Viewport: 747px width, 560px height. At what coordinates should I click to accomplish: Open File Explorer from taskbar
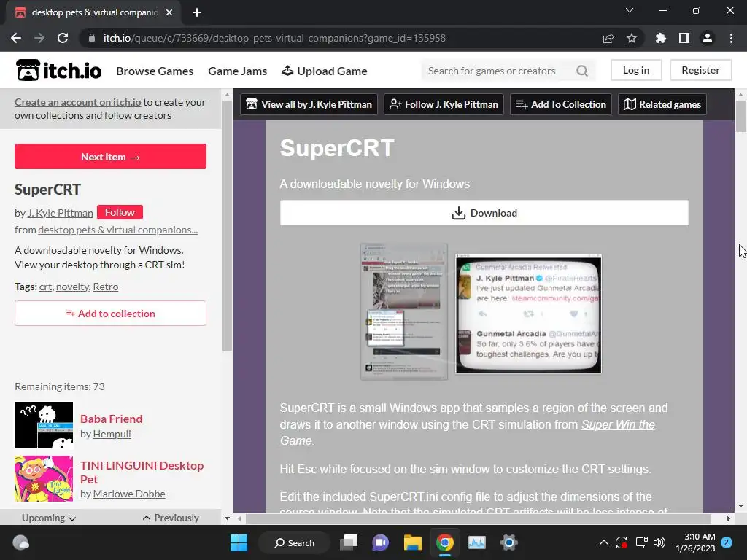413,542
